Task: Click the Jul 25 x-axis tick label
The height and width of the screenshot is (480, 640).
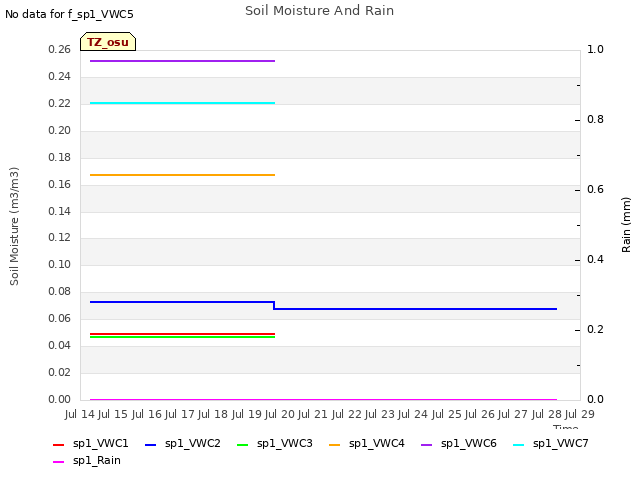Action: tap(447, 414)
